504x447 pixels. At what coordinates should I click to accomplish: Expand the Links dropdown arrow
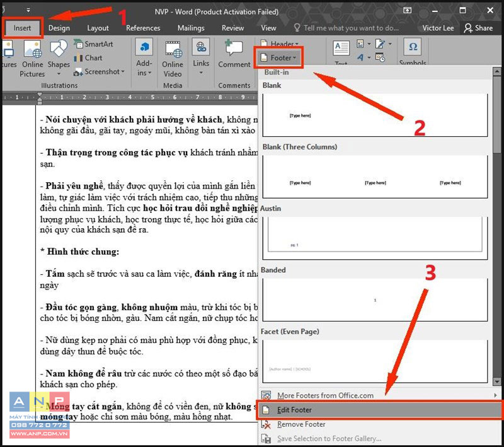pyautogui.click(x=201, y=73)
